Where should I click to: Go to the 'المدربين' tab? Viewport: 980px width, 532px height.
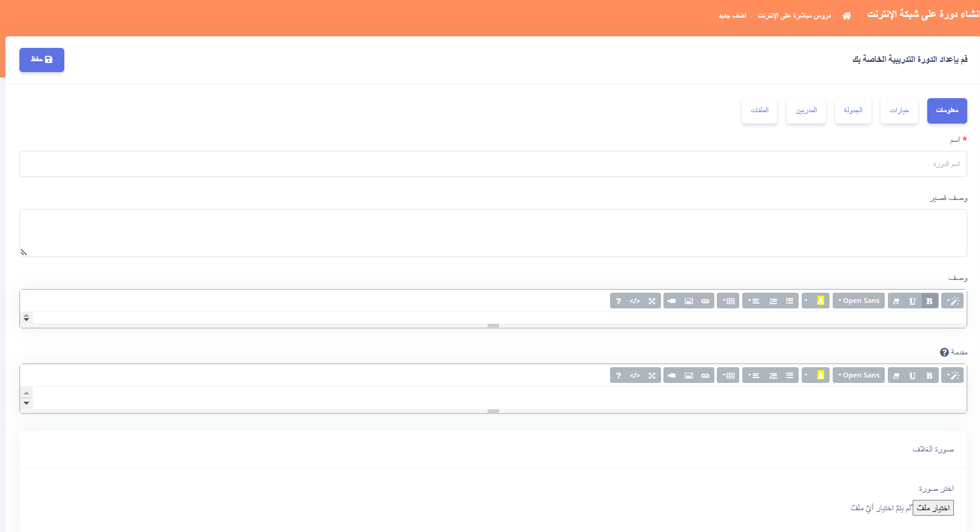pyautogui.click(x=806, y=111)
